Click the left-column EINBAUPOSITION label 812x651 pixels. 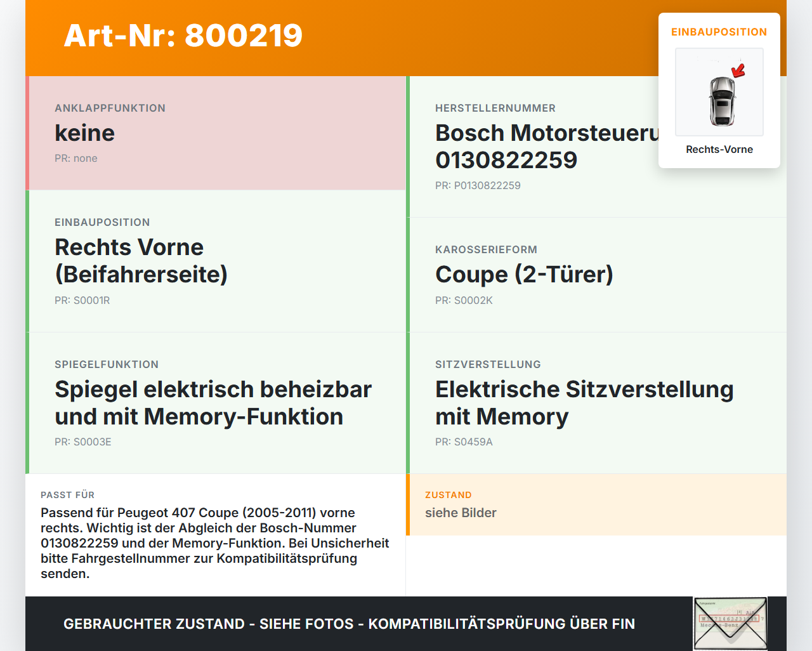point(102,222)
